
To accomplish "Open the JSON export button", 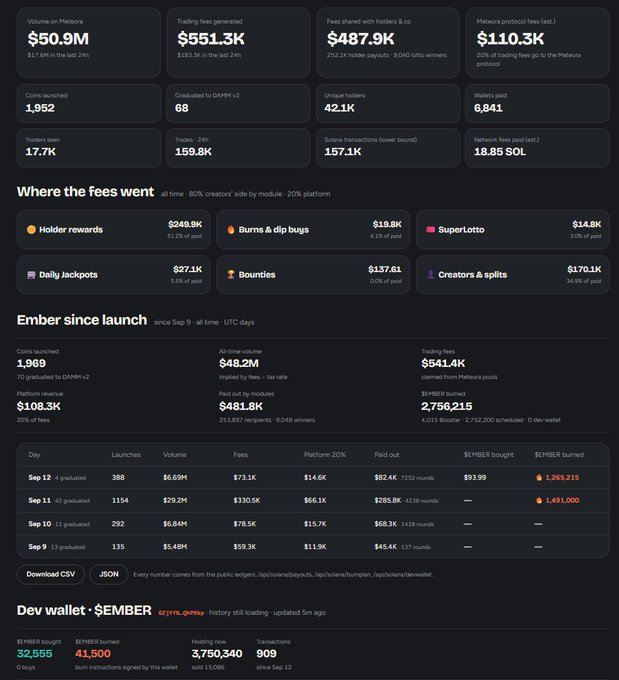I will (x=108, y=574).
